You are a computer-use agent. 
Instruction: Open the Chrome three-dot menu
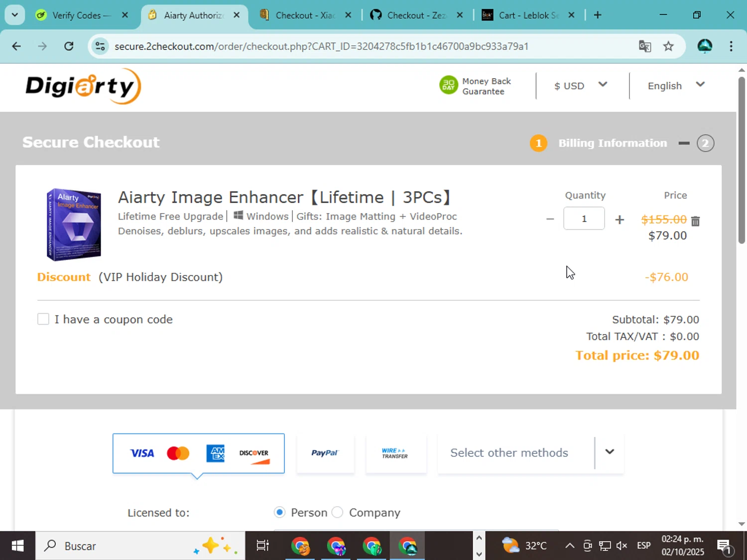pos(731,46)
